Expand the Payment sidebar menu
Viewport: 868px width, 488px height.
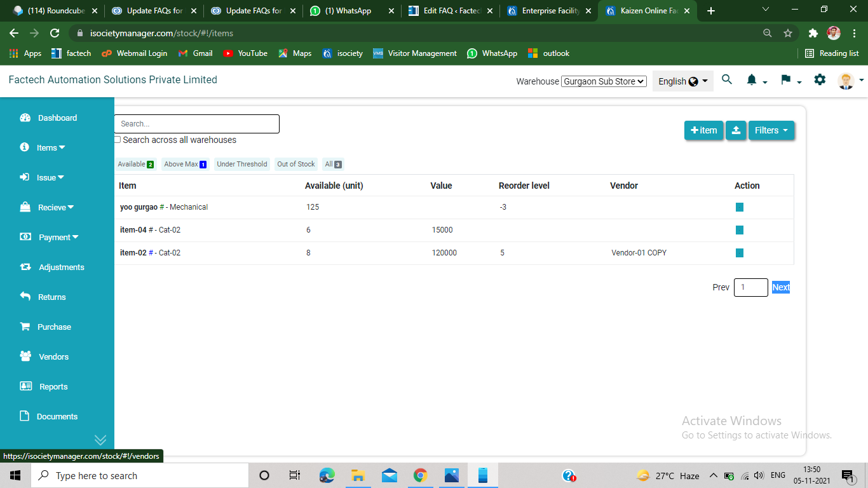[x=50, y=237]
